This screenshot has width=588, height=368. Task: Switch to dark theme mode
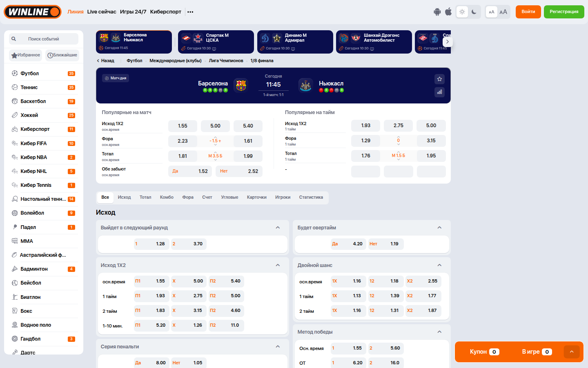click(x=474, y=12)
